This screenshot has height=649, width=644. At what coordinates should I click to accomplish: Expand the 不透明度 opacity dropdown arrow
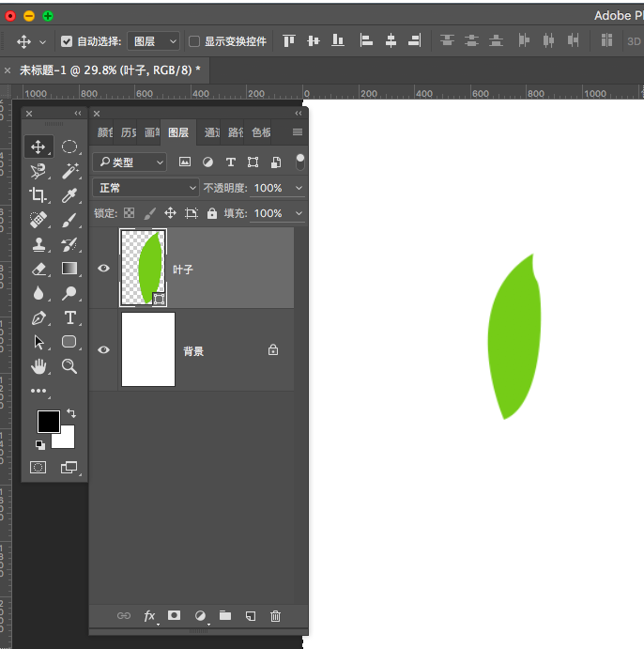tap(299, 188)
